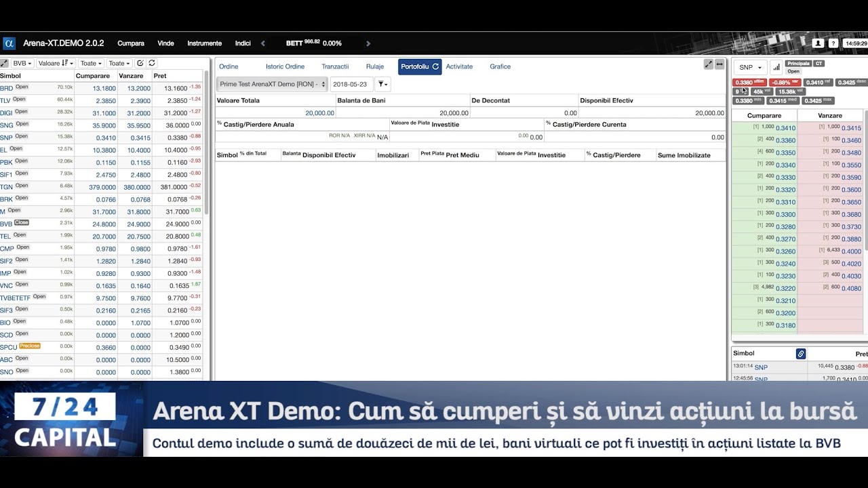Expand the portfolio panel fullscreen
The image size is (868, 488).
pos(709,64)
